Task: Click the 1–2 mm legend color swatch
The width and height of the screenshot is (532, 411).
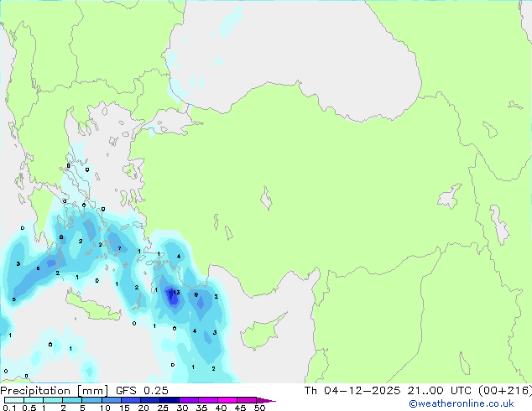Action: pyautogui.click(x=53, y=400)
